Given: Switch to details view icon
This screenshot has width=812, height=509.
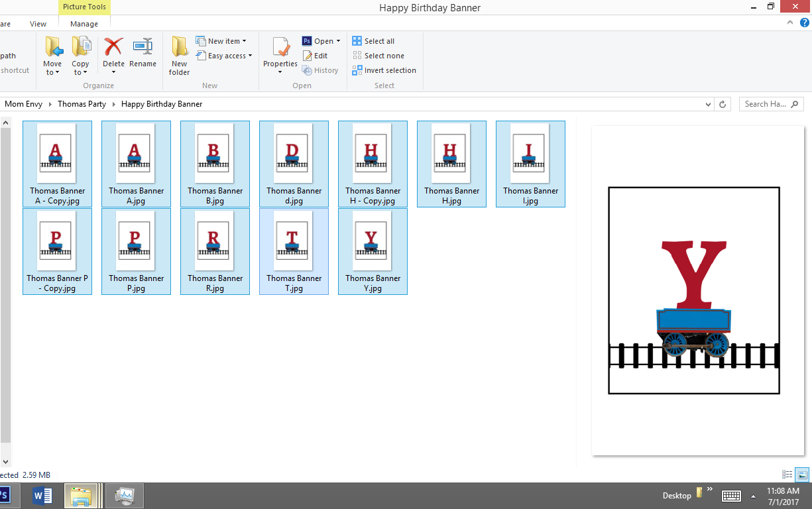Looking at the screenshot, I should pos(787,475).
